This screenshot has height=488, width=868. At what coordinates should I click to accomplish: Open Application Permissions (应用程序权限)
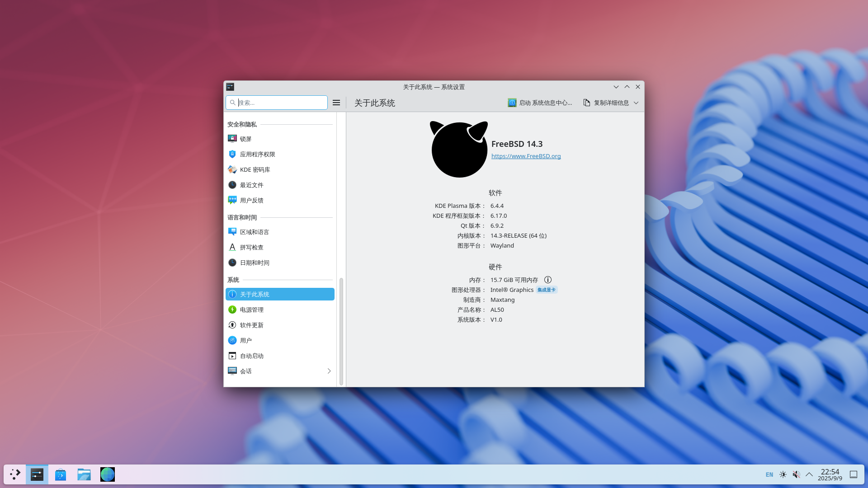click(280, 154)
